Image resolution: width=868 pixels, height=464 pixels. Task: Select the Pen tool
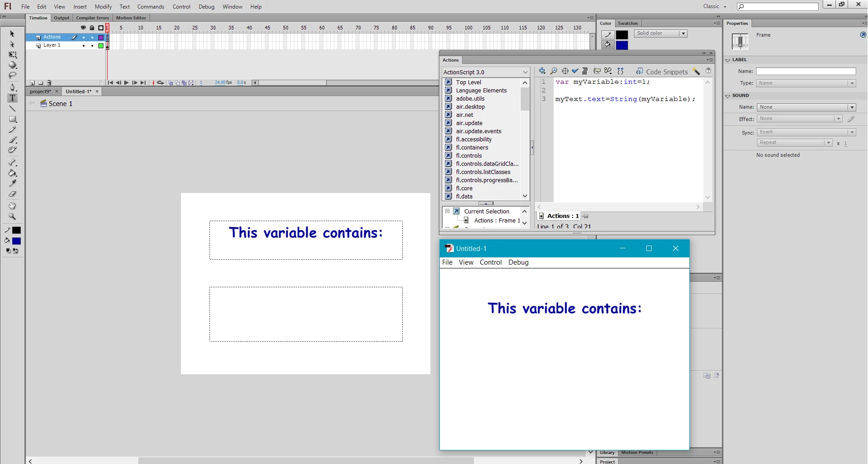point(12,87)
